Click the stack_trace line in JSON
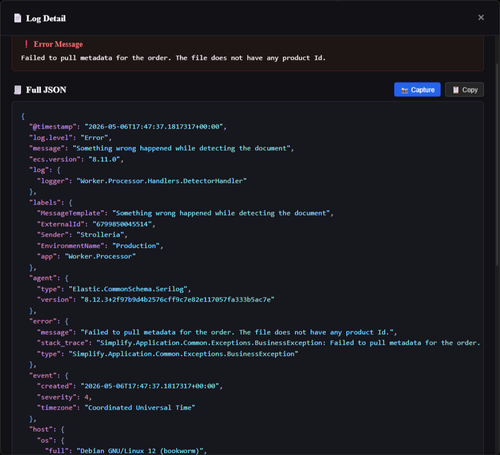This screenshot has height=455, width=500. (x=259, y=343)
